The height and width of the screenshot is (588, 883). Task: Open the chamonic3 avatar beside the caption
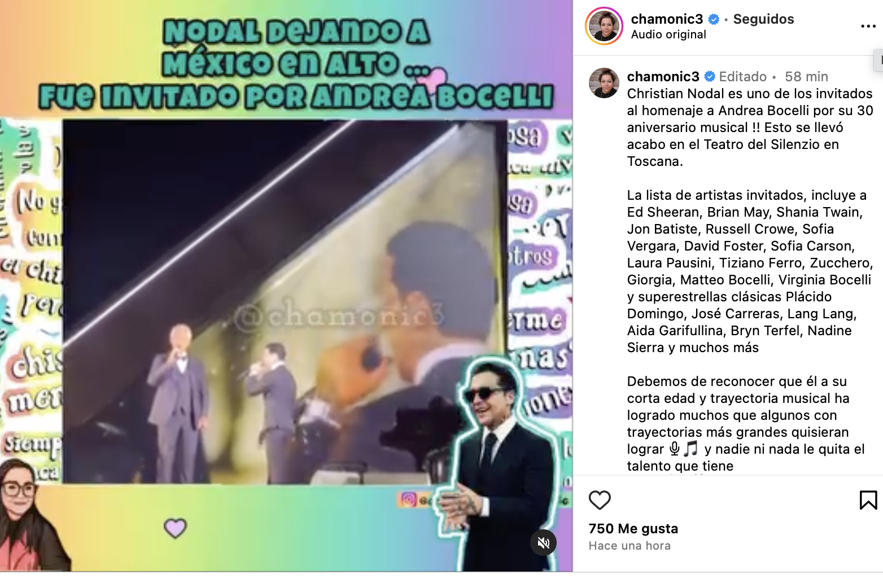pyautogui.click(x=604, y=83)
